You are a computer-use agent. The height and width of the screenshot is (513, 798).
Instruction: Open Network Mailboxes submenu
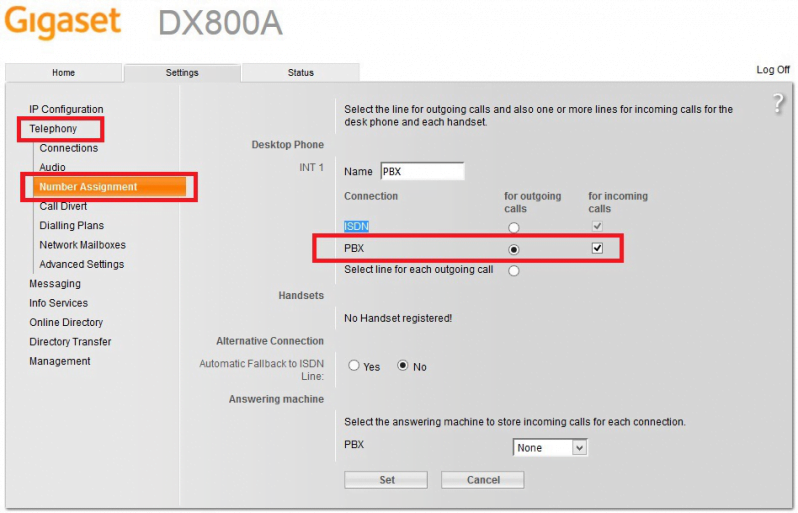tap(82, 245)
